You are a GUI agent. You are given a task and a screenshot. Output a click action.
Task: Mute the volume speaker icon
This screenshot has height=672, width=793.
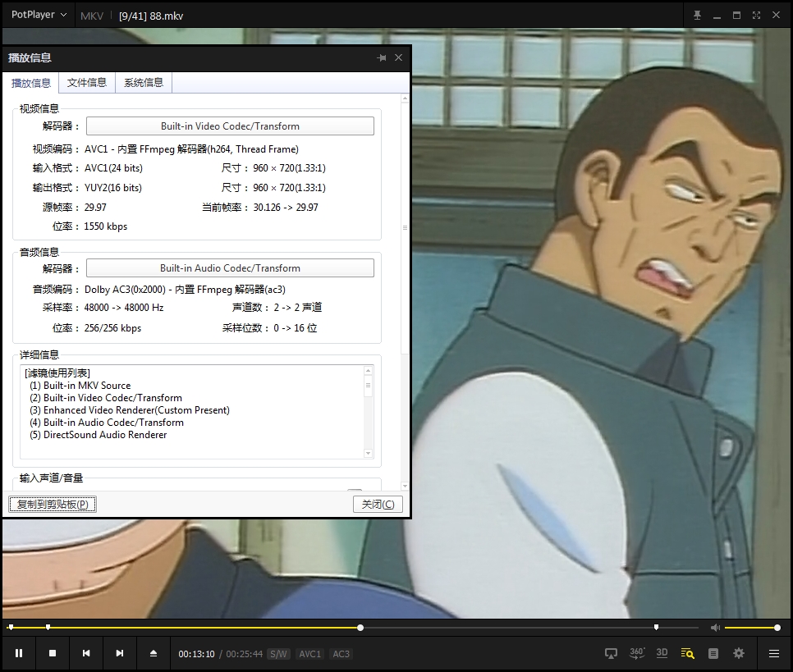[x=715, y=628]
